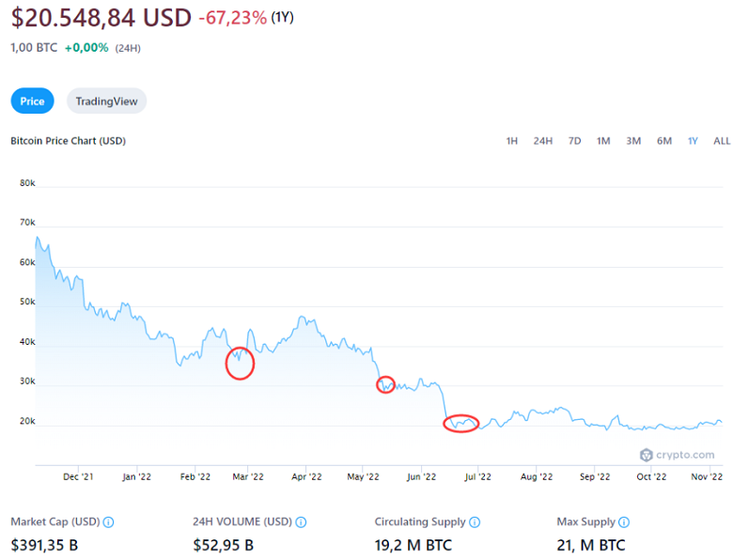The height and width of the screenshot is (560, 733).
Task: Show ALL price history range
Action: tap(722, 141)
